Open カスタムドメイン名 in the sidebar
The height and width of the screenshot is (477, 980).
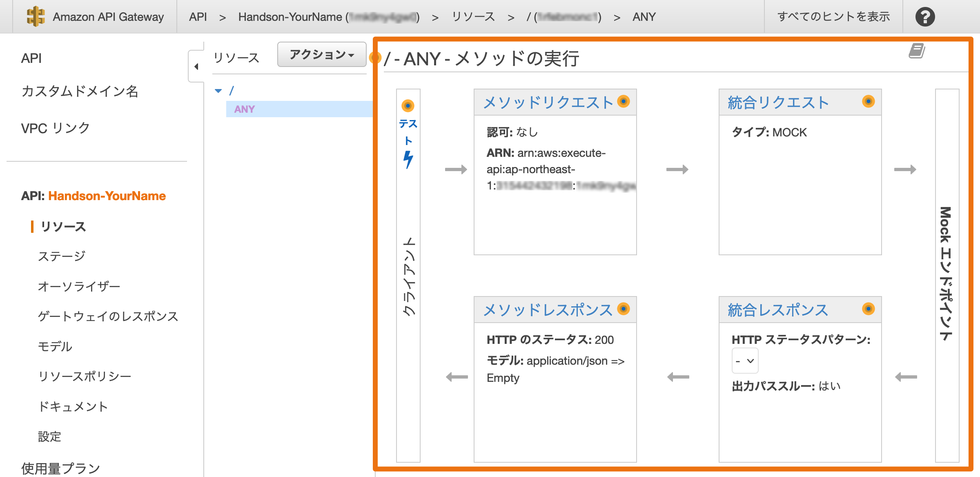(80, 91)
